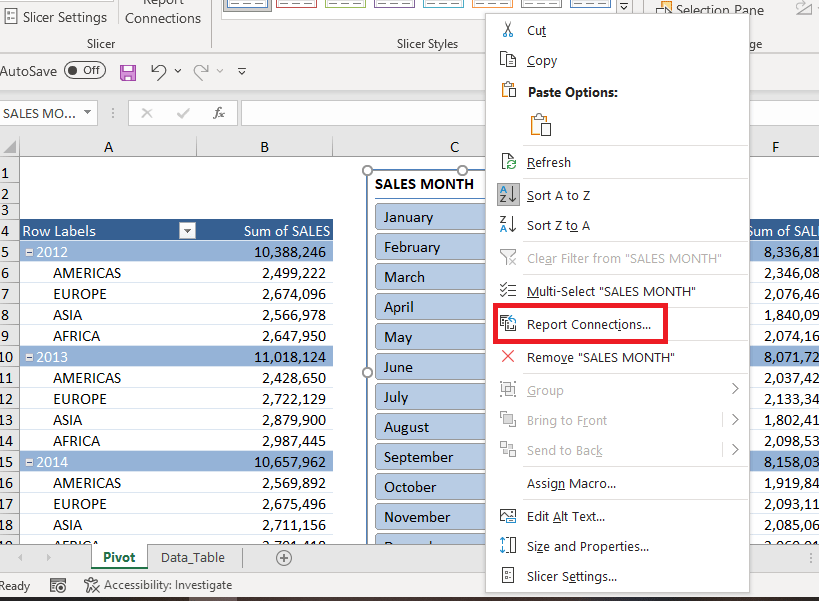Collapse the 2014 group
819x601 pixels.
click(30, 462)
